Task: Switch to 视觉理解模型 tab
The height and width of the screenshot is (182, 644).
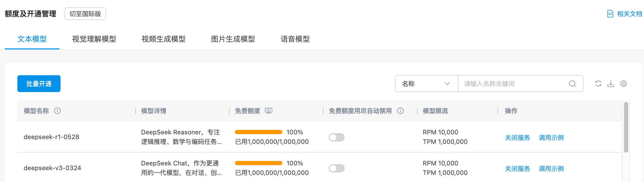Action: pyautogui.click(x=94, y=39)
